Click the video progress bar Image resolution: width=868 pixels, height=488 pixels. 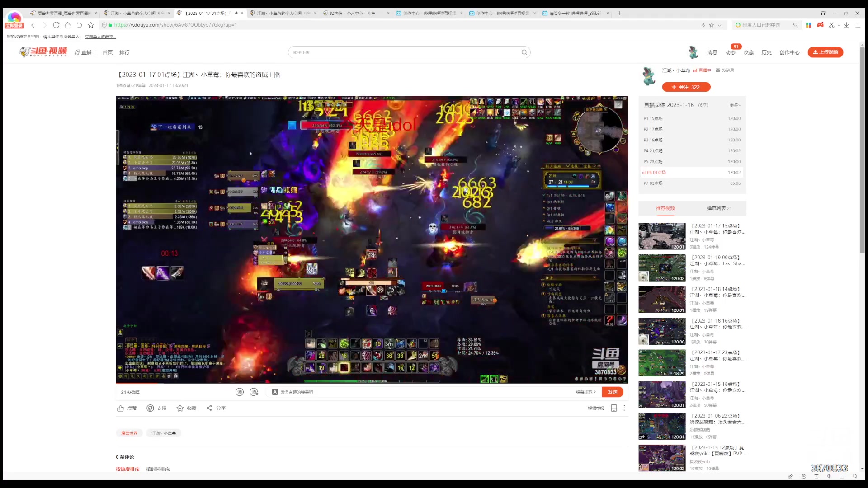[372, 383]
